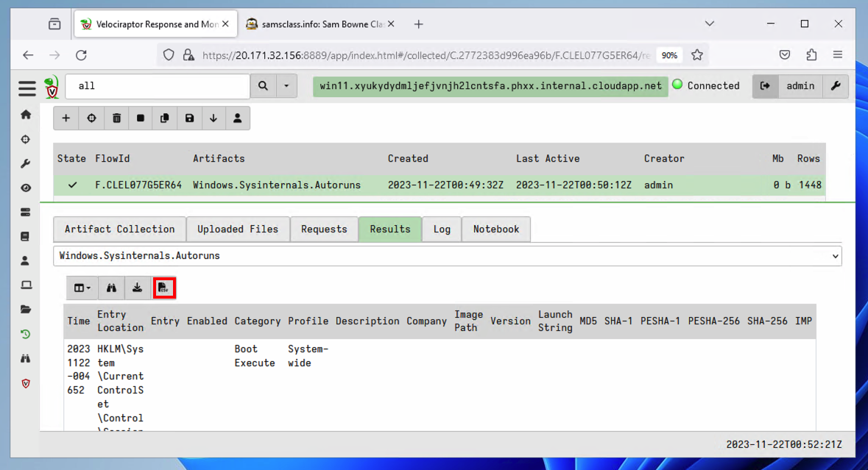
Task: Click the admin user button
Action: [800, 86]
